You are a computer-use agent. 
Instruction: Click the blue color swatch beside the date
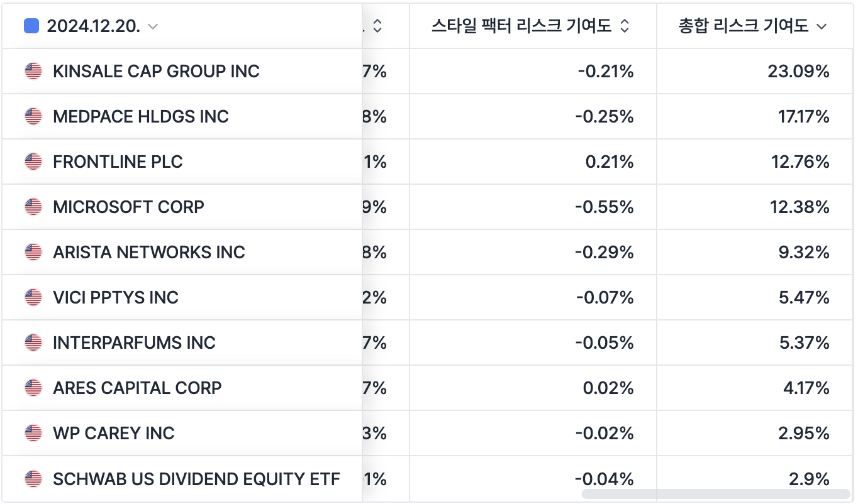[31, 26]
